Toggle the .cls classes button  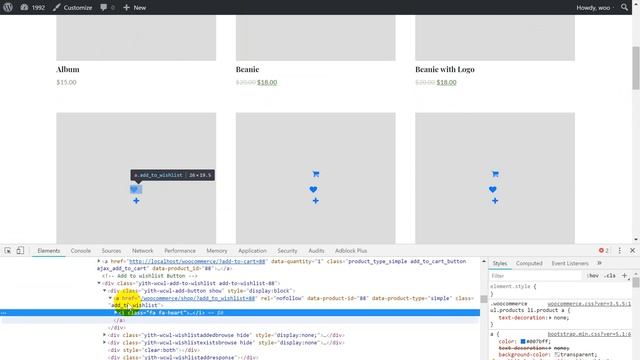[610, 276]
